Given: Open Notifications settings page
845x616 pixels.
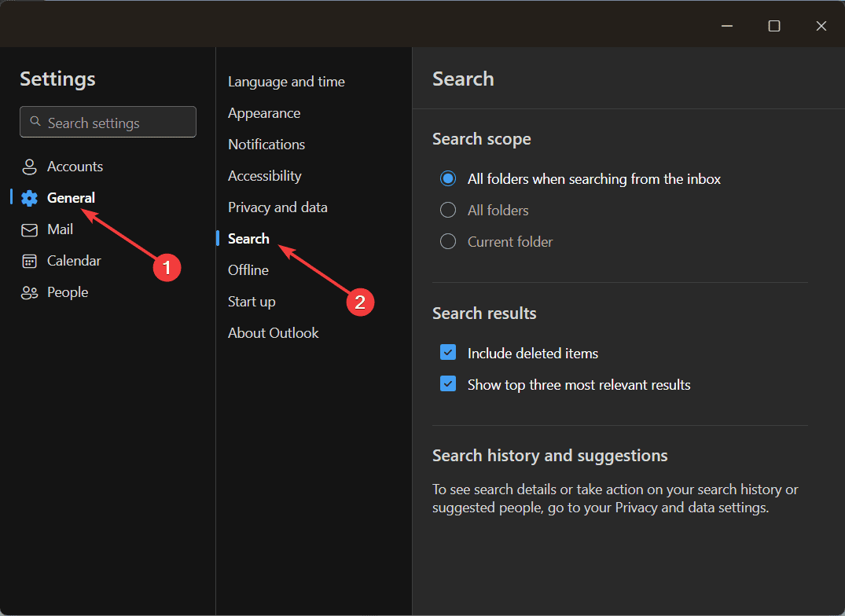Looking at the screenshot, I should [266, 145].
